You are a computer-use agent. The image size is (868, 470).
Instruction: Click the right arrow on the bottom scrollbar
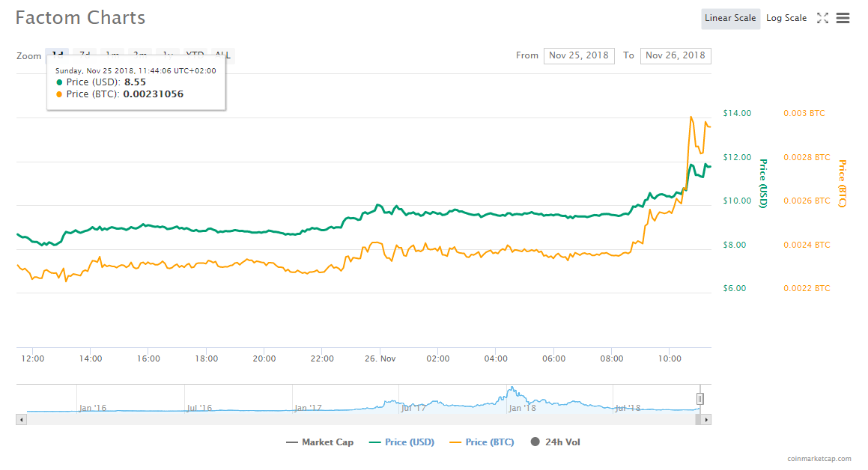click(x=705, y=419)
